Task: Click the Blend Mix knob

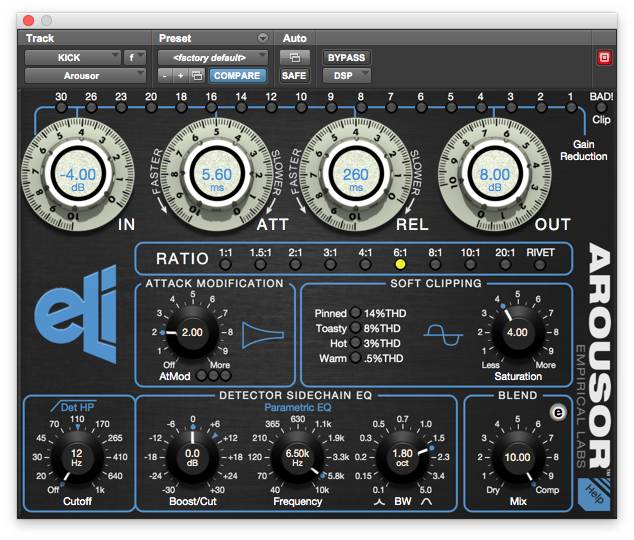Action: coord(517,457)
